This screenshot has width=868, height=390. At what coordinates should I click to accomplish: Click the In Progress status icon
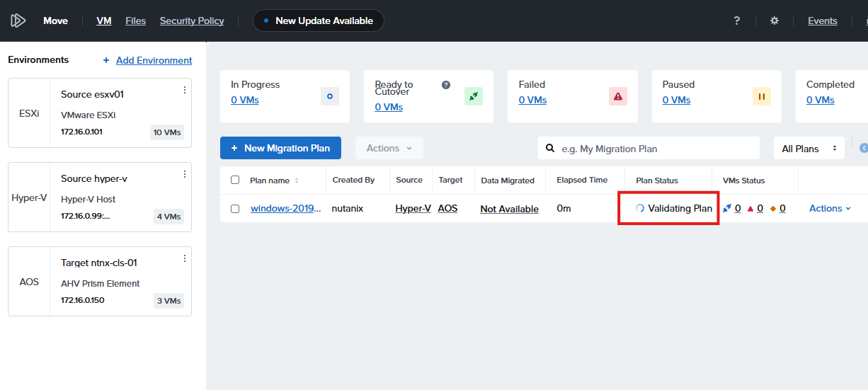click(330, 96)
